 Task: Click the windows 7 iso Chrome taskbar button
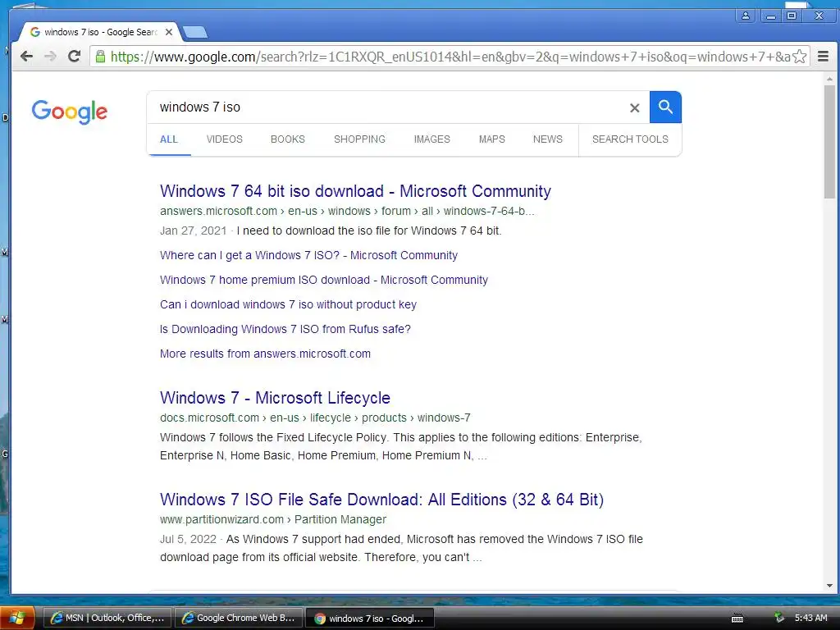click(x=370, y=619)
